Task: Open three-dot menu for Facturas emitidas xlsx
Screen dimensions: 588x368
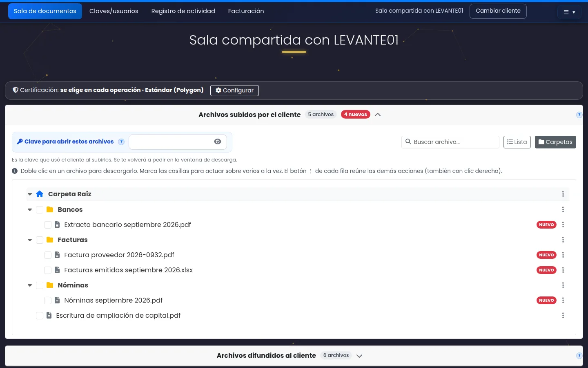Action: click(563, 270)
